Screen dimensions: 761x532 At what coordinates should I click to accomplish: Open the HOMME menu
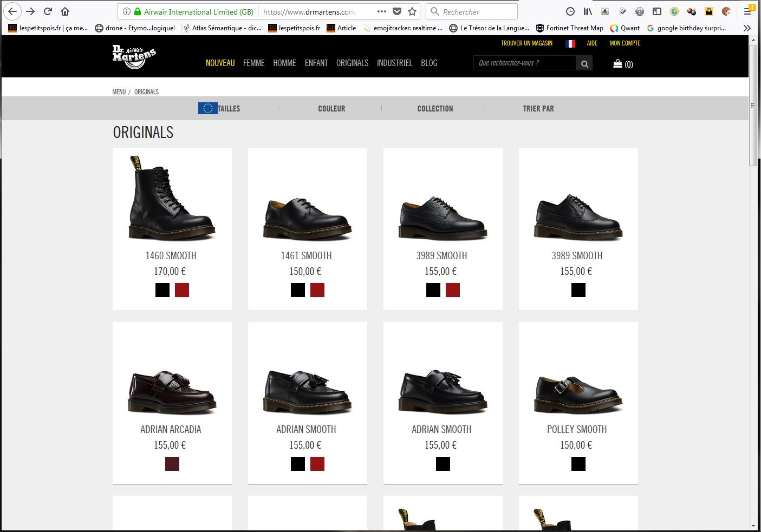point(285,63)
